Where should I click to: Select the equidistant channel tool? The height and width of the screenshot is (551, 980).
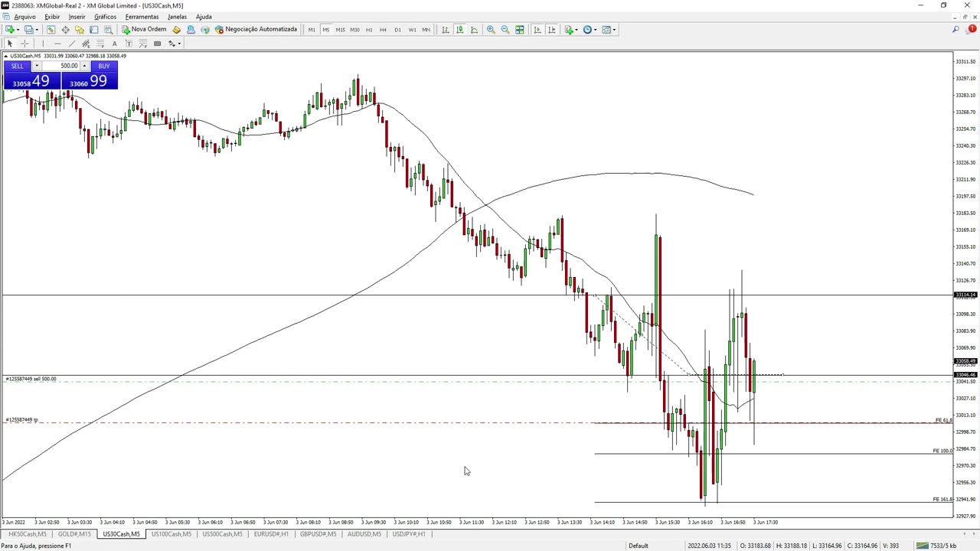[86, 44]
